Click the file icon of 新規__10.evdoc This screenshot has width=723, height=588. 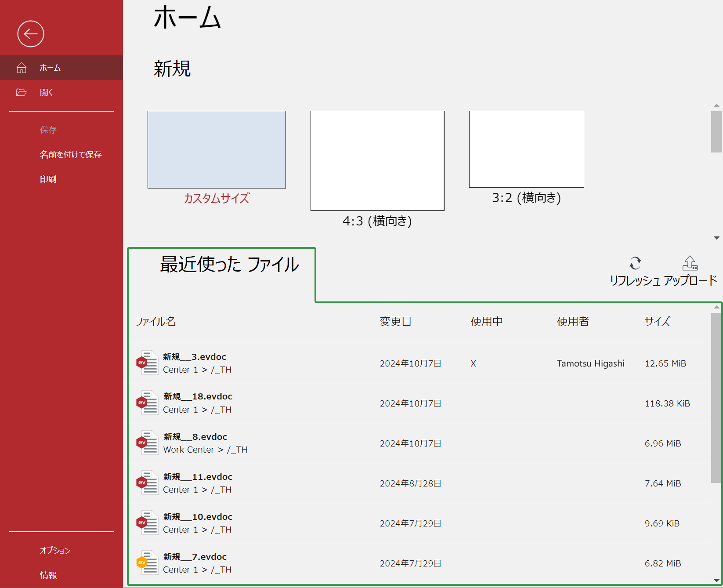click(147, 523)
